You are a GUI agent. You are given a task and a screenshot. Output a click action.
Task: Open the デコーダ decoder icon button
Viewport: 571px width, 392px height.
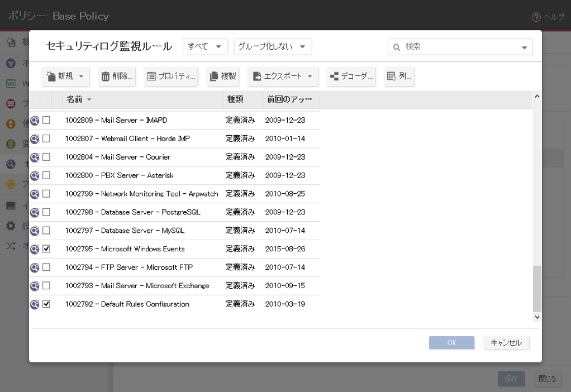click(335, 77)
